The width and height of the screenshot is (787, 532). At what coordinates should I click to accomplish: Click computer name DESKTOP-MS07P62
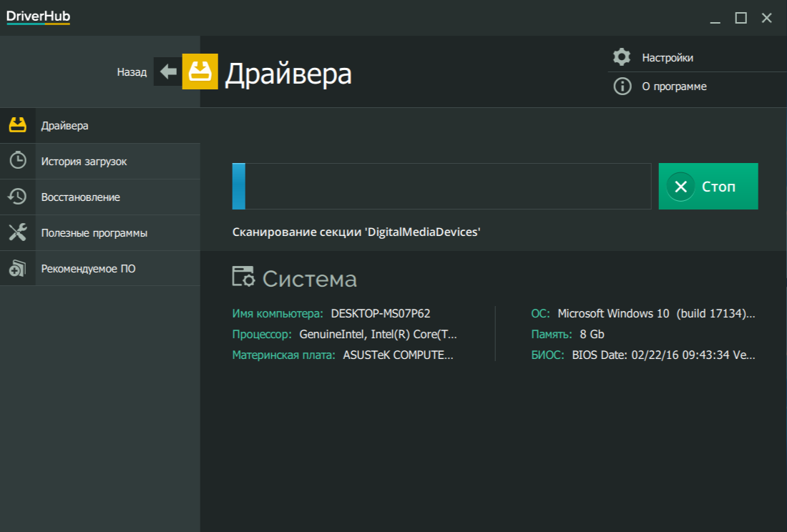(x=381, y=313)
